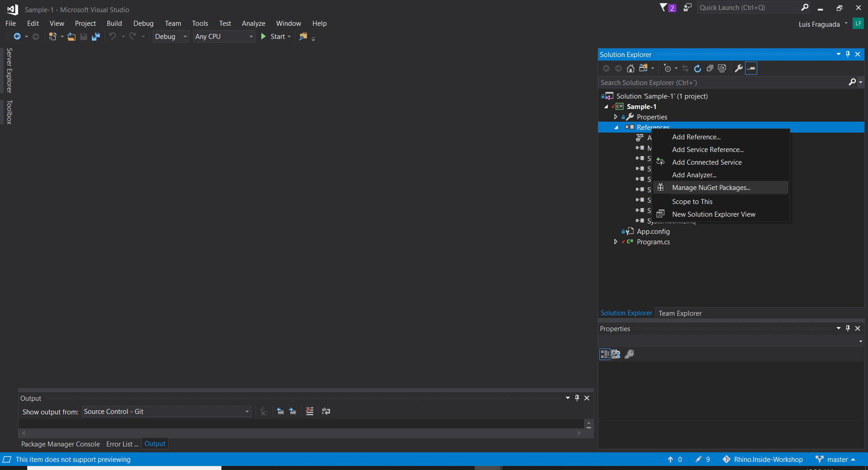
Task: Choose Add Reference... from context menu
Action: 721,137
